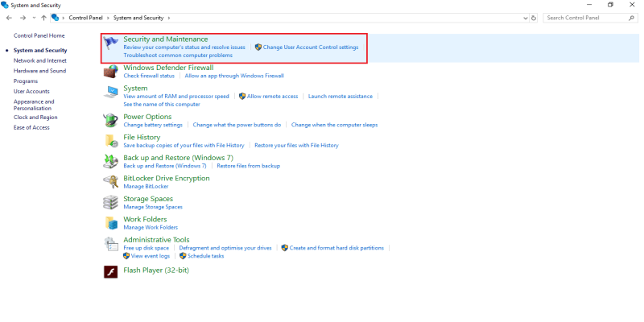
Task: Open Manage Storage Spaces
Action: click(x=153, y=207)
